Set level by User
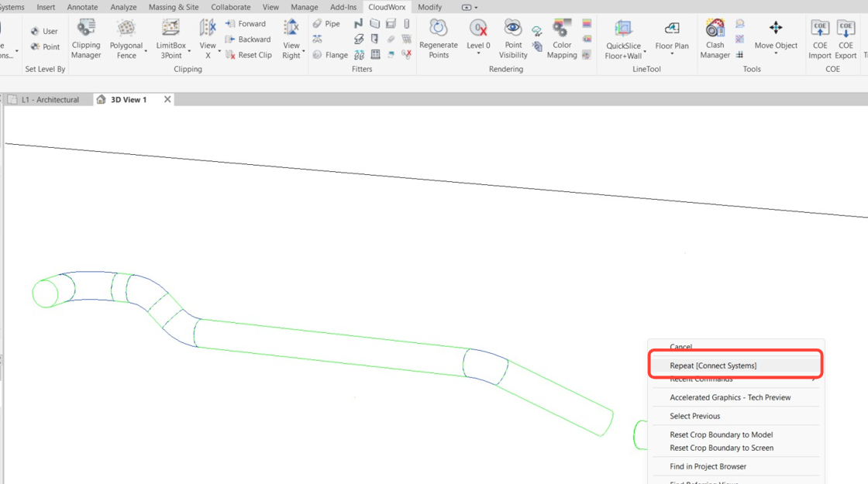 click(44, 31)
